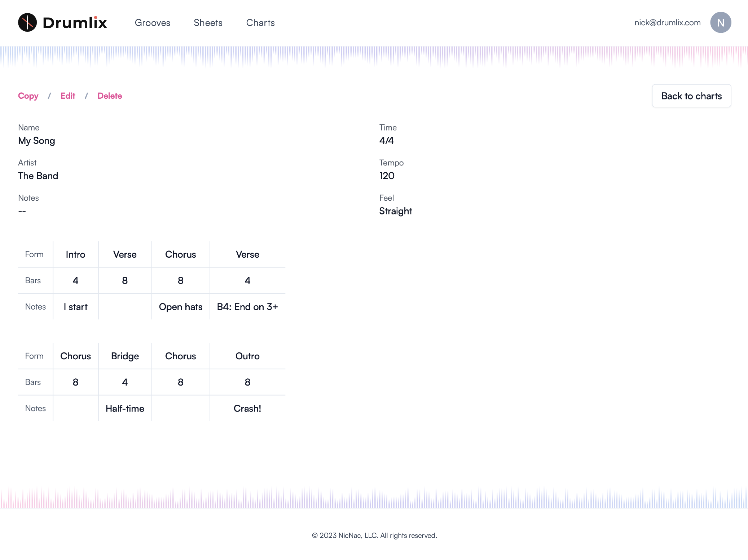Click the Crash! note under Outro
Viewport: 748px width, 560px height.
tap(247, 408)
